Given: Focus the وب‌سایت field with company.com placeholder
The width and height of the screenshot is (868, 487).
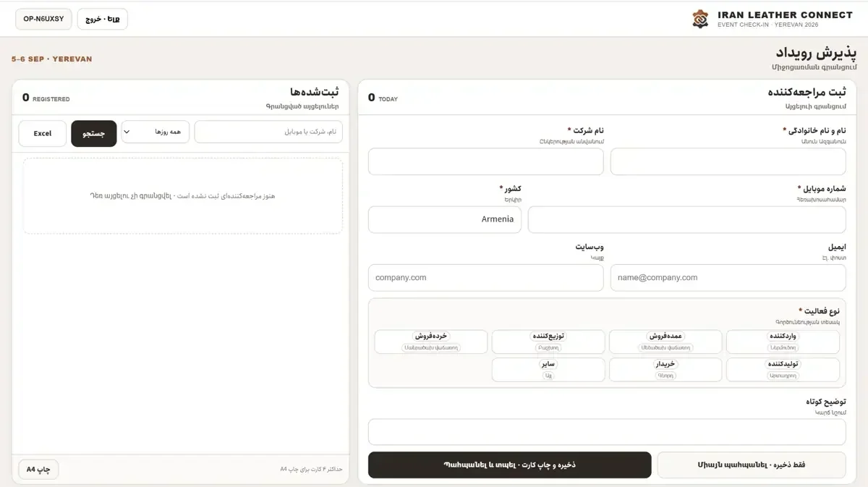Looking at the screenshot, I should pyautogui.click(x=485, y=277).
